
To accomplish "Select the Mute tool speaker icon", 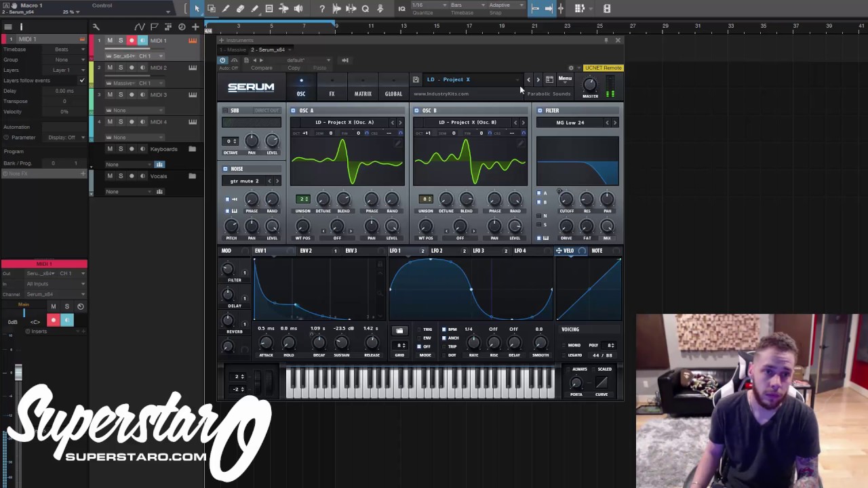I will 299,8.
